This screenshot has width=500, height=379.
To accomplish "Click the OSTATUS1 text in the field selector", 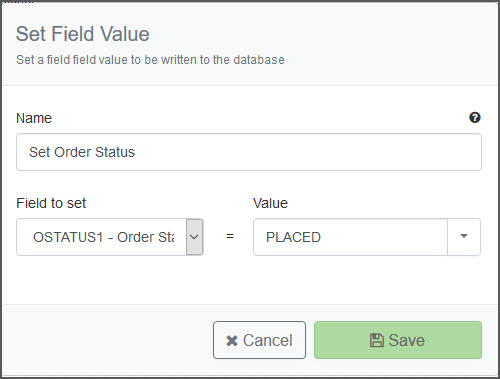I will [68, 237].
